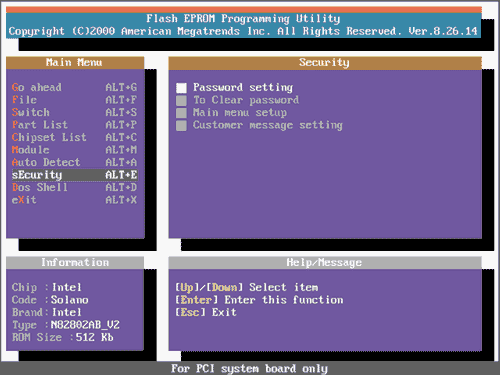Open the File menu entry
The width and height of the screenshot is (500, 375).
coord(75,100)
